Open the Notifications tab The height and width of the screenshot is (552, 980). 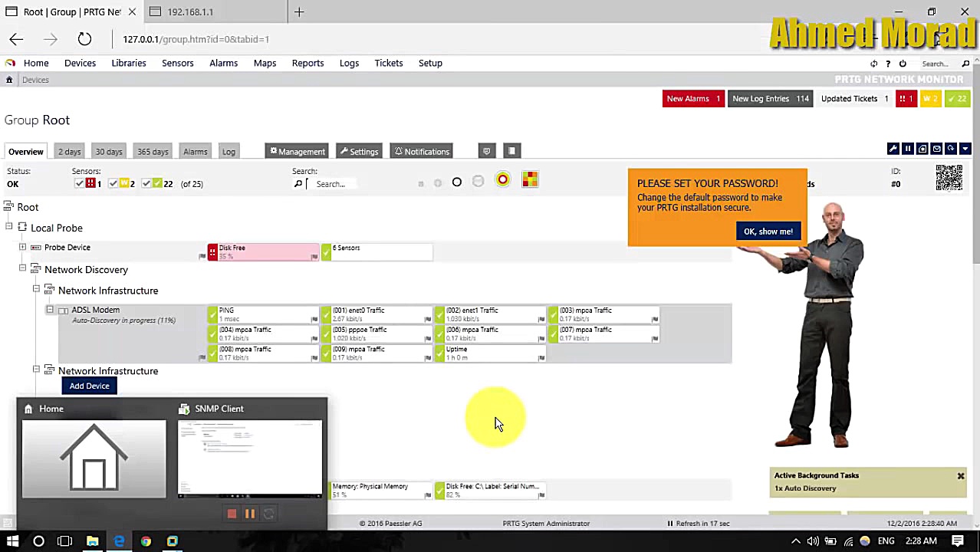[x=422, y=151]
